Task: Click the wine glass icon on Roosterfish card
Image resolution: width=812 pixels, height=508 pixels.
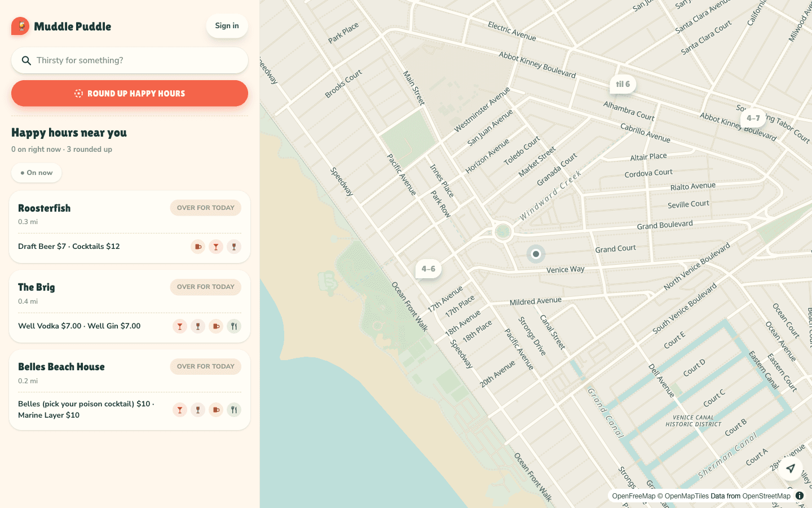Action: tap(234, 247)
